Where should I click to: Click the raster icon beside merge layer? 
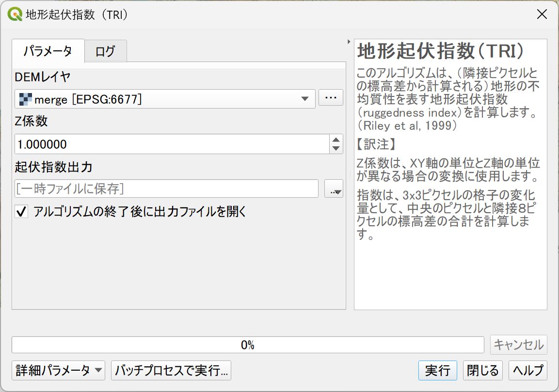[x=25, y=99]
